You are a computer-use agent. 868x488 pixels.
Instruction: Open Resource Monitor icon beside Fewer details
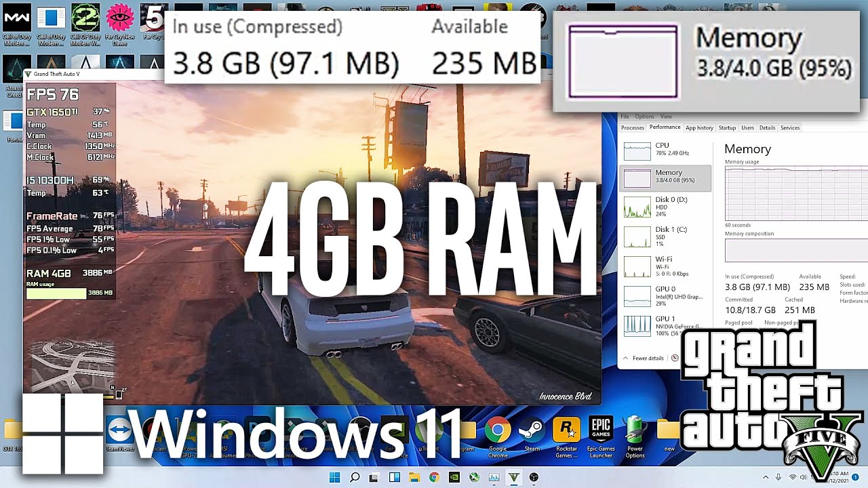(x=675, y=358)
